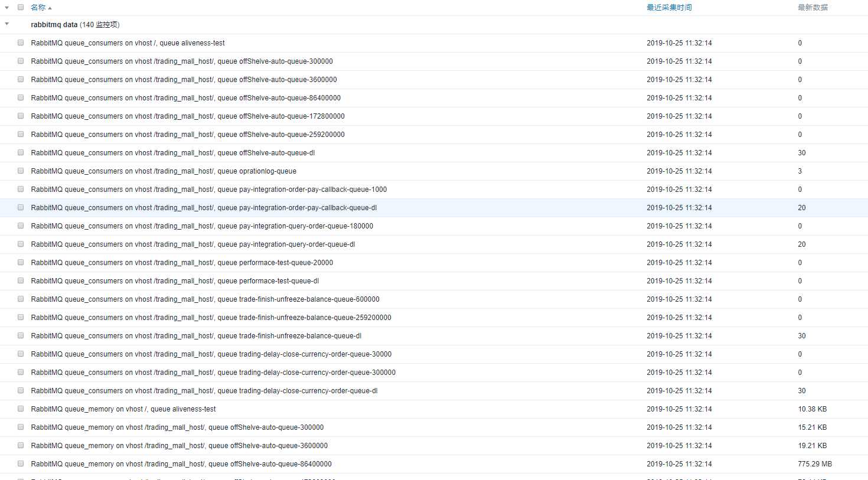
Task: Check box for queue_consumers aliveness-test row
Action: click(x=21, y=43)
